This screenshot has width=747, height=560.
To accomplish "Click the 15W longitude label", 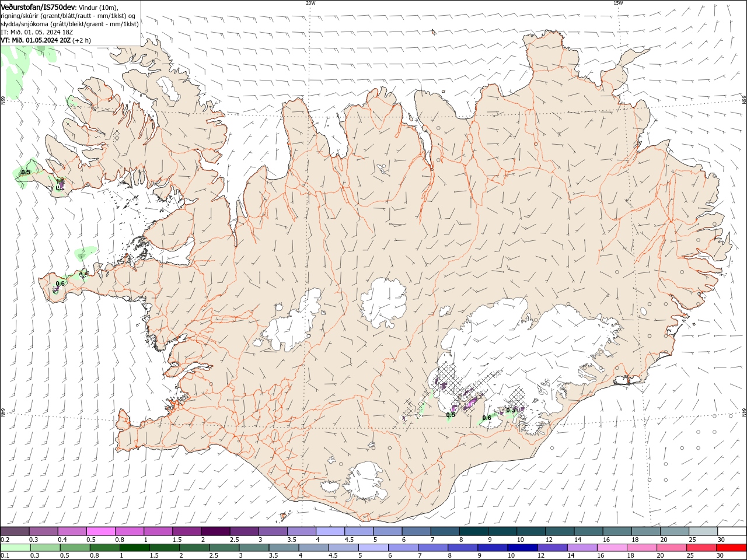I will click(x=618, y=3).
